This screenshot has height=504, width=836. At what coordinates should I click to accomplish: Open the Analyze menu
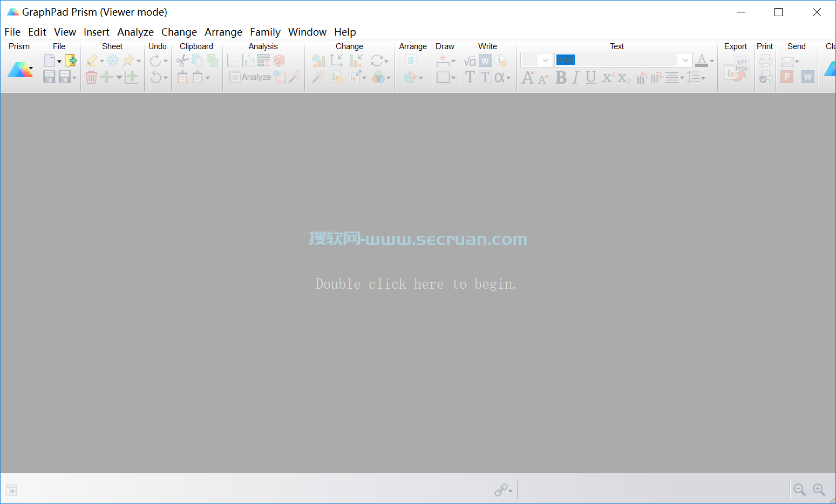click(x=135, y=32)
